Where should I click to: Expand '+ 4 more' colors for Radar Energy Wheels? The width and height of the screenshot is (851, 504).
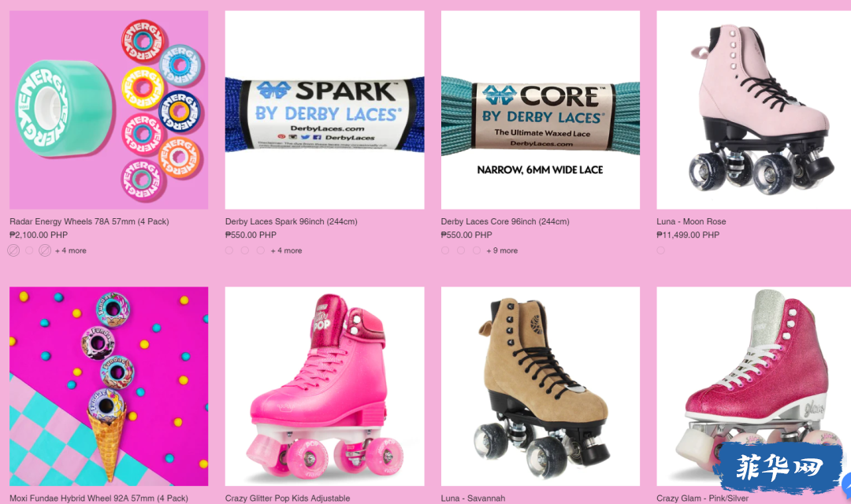coord(71,250)
